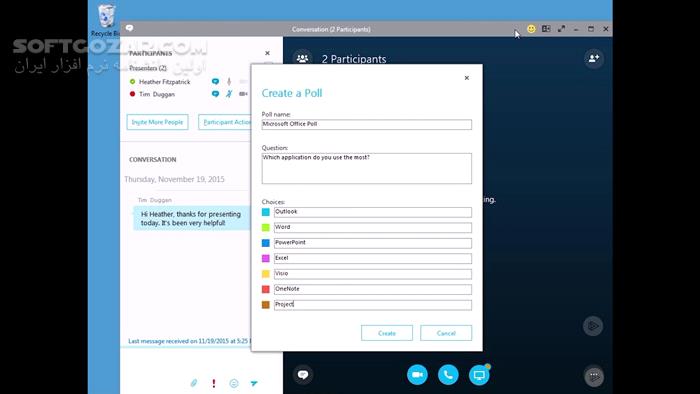Click Tim Duggan's IM status icon
The image size is (700, 394).
[215, 94]
